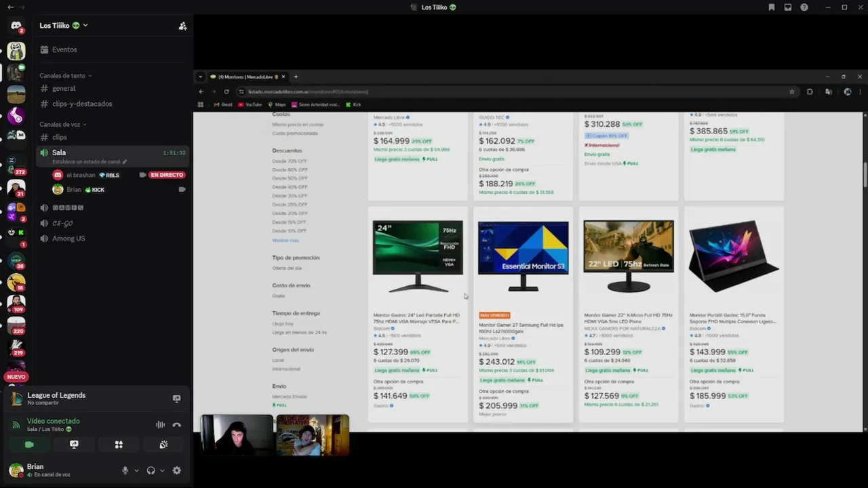Select the Monitores MercadoLibre browser tab

249,77
